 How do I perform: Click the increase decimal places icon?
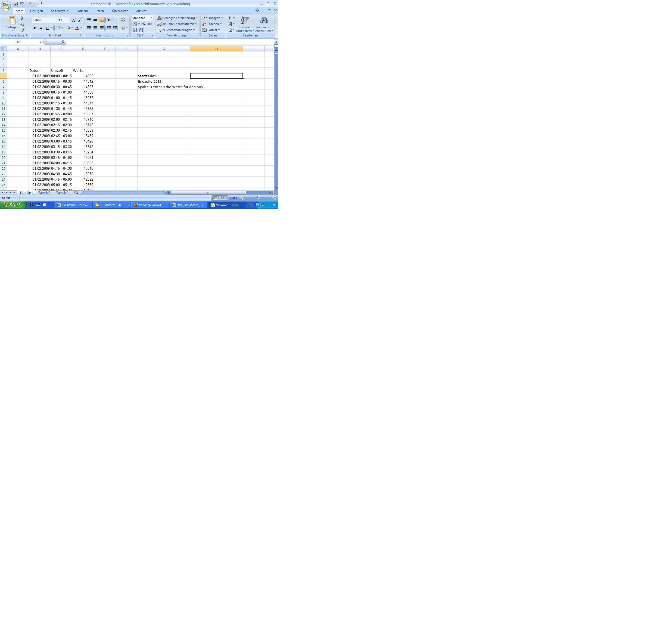tap(135, 30)
